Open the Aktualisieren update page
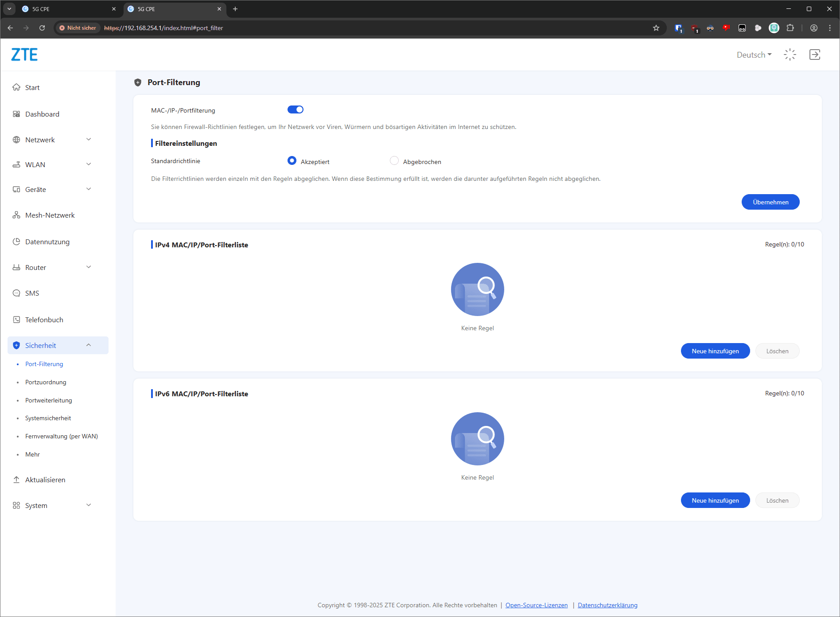The width and height of the screenshot is (840, 617). [45, 480]
